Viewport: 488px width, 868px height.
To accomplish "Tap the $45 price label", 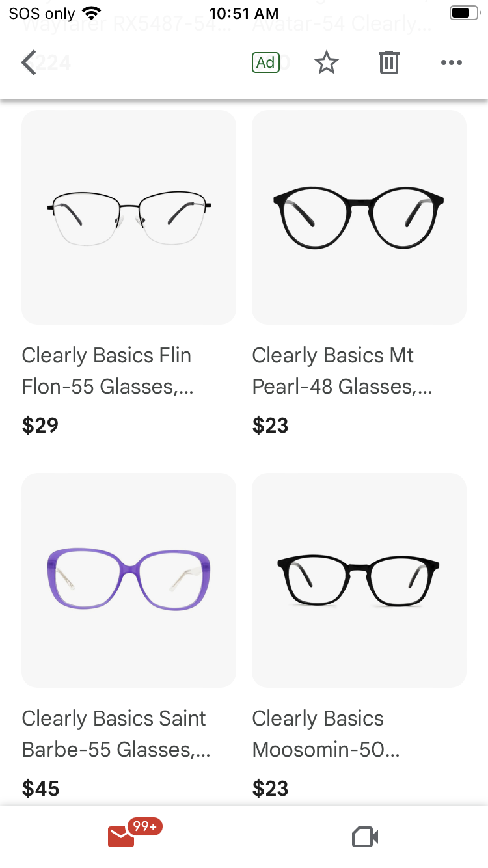I will [x=41, y=789].
